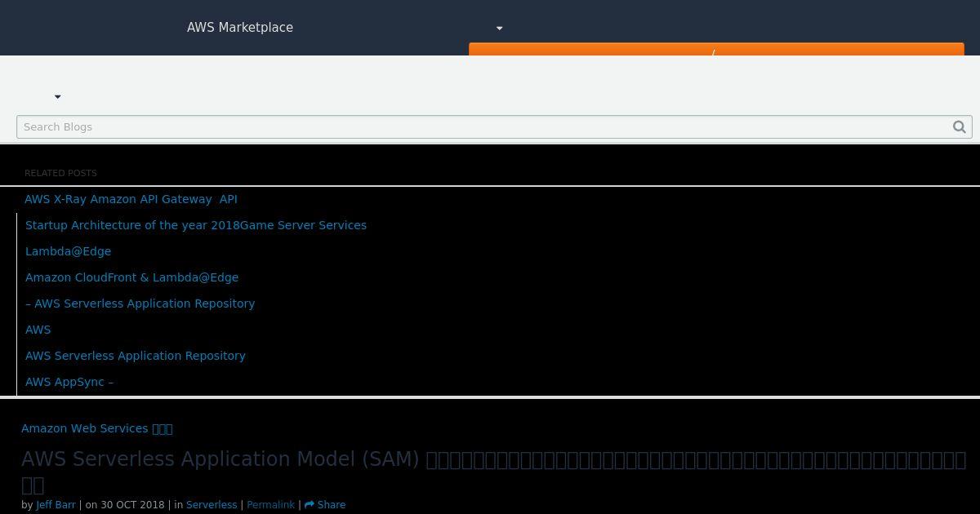The image size is (980, 514).
Task: Open the Amazon Web Services blog link
Action: [97, 428]
